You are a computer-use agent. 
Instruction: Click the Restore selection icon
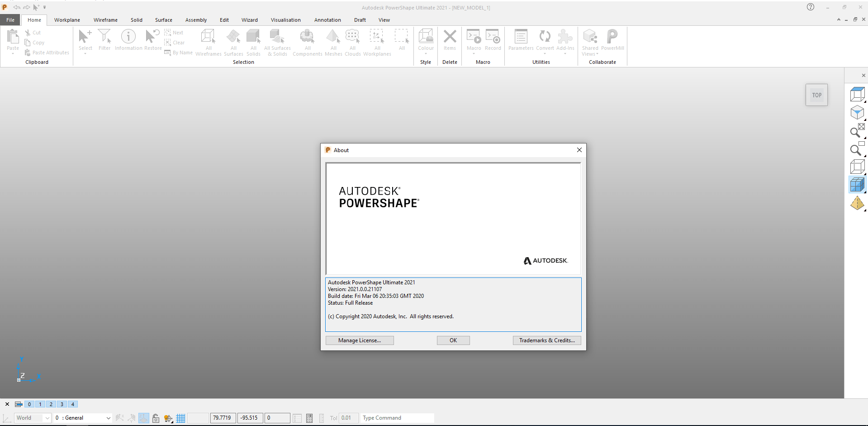[152, 36]
